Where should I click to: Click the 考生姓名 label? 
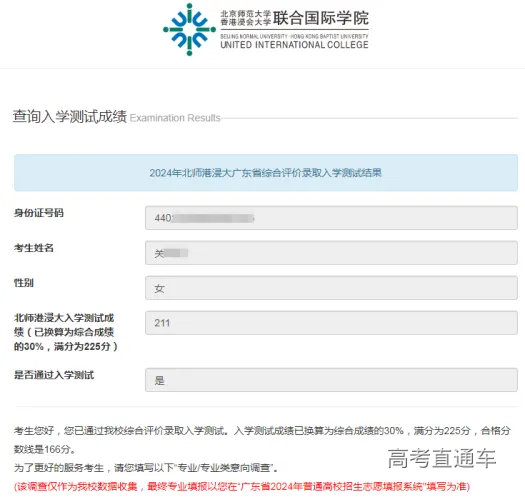[x=33, y=248]
